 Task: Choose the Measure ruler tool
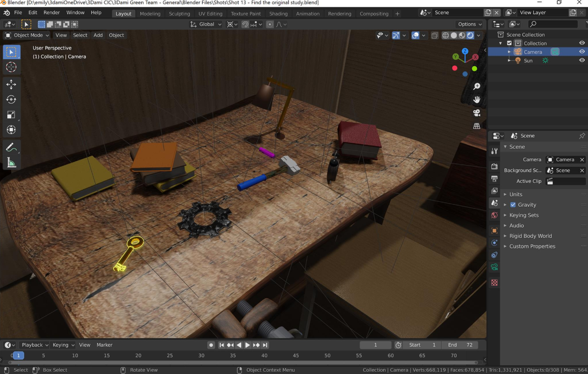click(x=11, y=163)
